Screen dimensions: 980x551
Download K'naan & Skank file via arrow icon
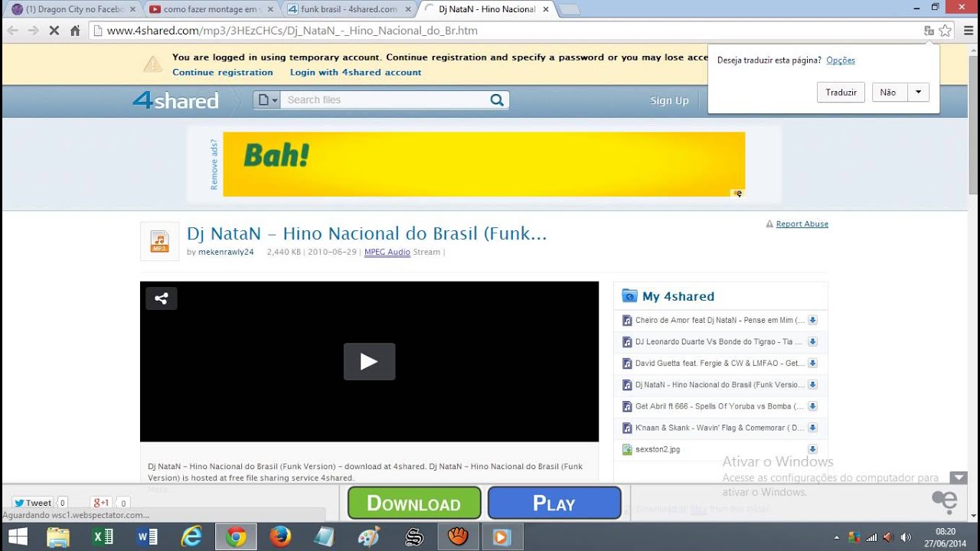coord(812,428)
